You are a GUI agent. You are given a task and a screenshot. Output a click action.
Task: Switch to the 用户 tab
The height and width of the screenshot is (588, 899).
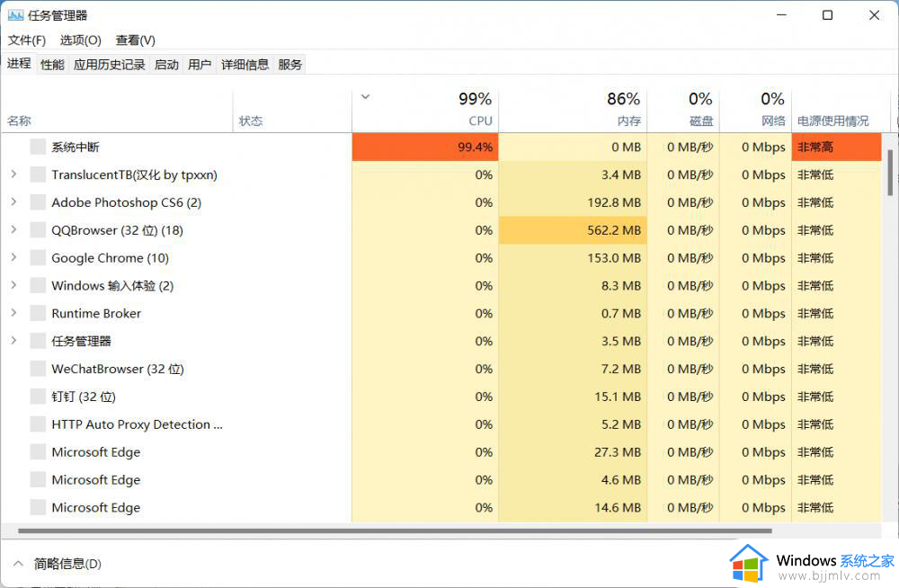pyautogui.click(x=200, y=64)
